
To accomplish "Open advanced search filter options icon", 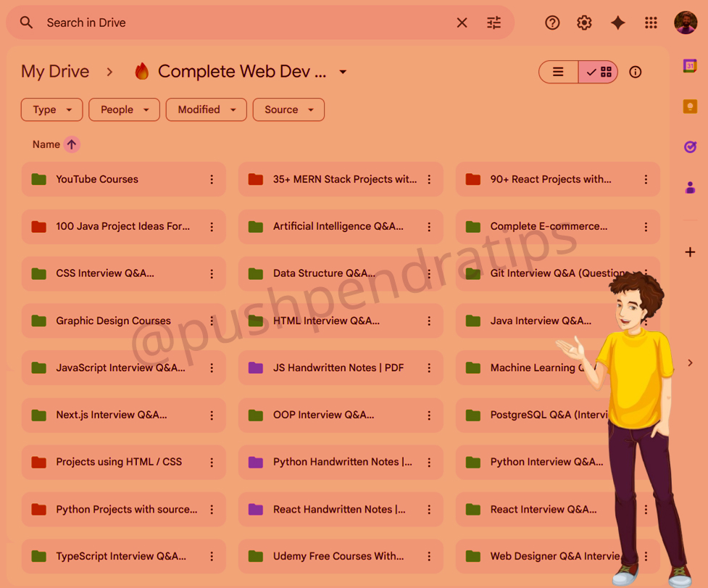I will pyautogui.click(x=494, y=22).
